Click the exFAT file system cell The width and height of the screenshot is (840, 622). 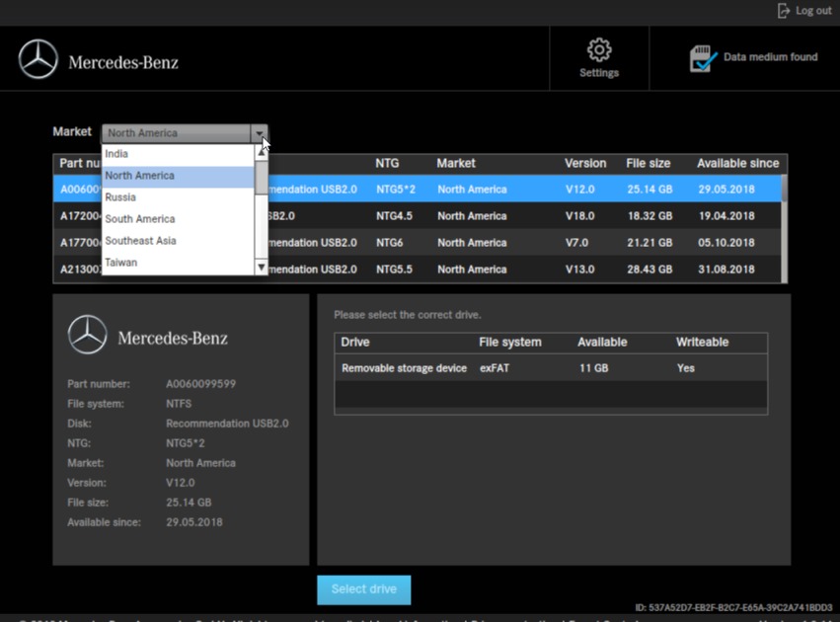pyautogui.click(x=495, y=368)
